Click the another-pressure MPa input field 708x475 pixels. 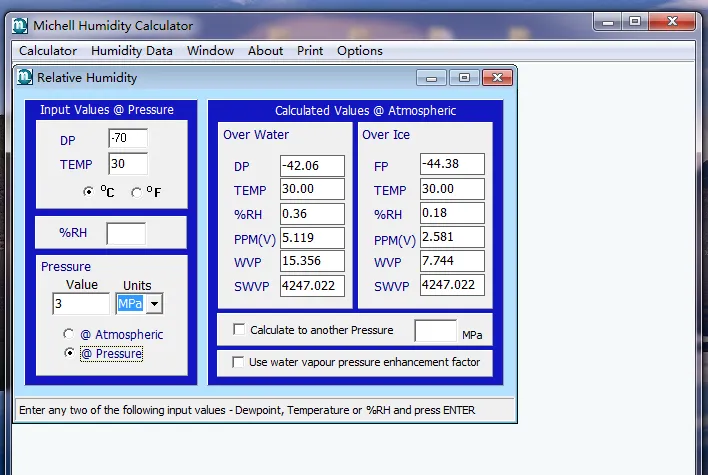coord(436,331)
